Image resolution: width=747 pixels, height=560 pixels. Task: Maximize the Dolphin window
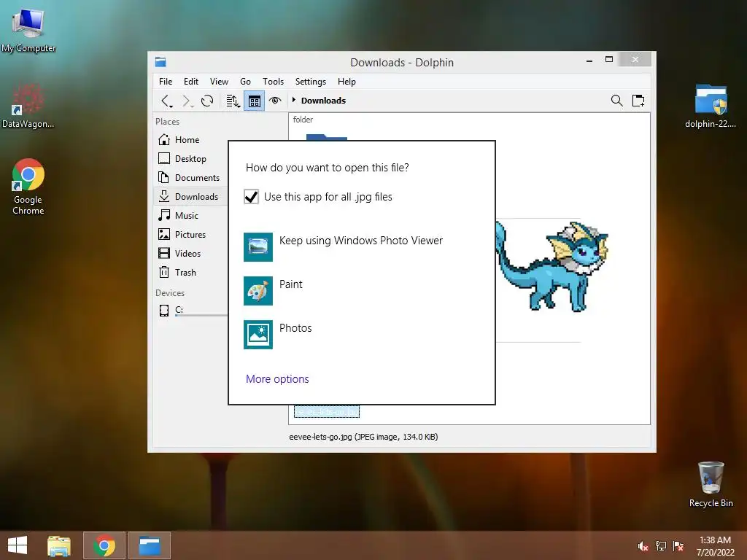point(609,60)
